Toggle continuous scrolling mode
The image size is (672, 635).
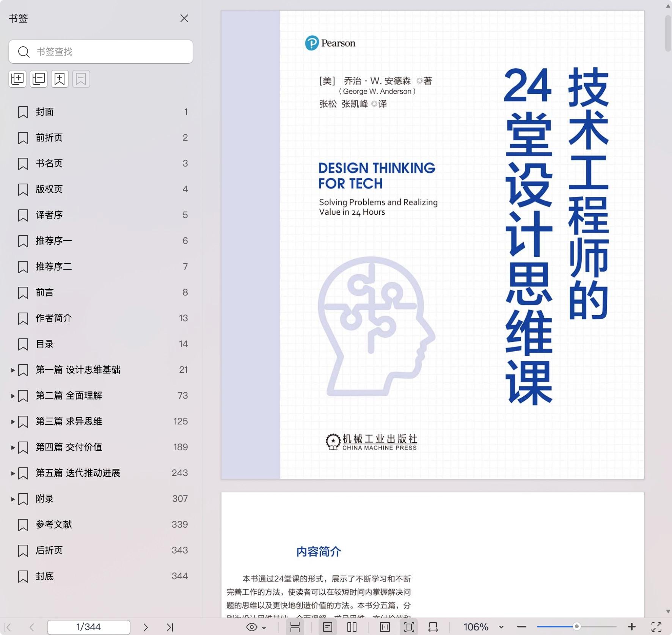pyautogui.click(x=295, y=627)
